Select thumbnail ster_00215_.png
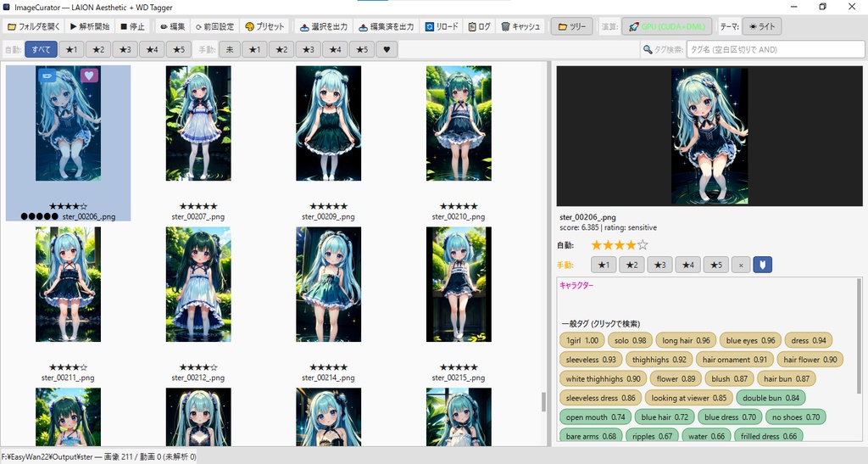 click(459, 284)
